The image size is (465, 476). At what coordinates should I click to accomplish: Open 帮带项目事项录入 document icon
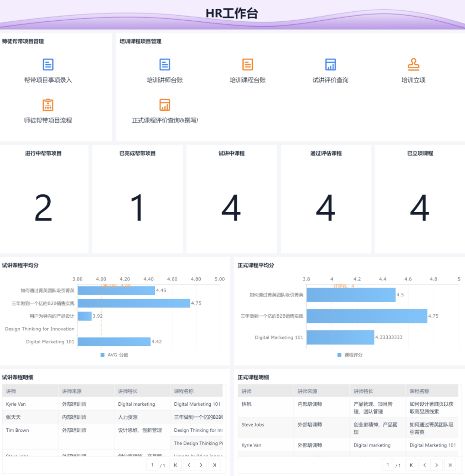pyautogui.click(x=48, y=65)
